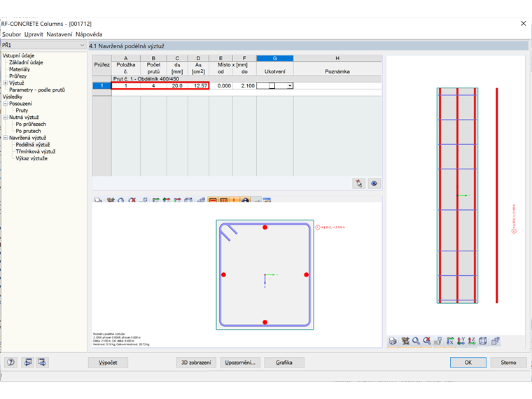532x399 pixels.
Task: Cancel with the Storno button
Action: coord(509,363)
